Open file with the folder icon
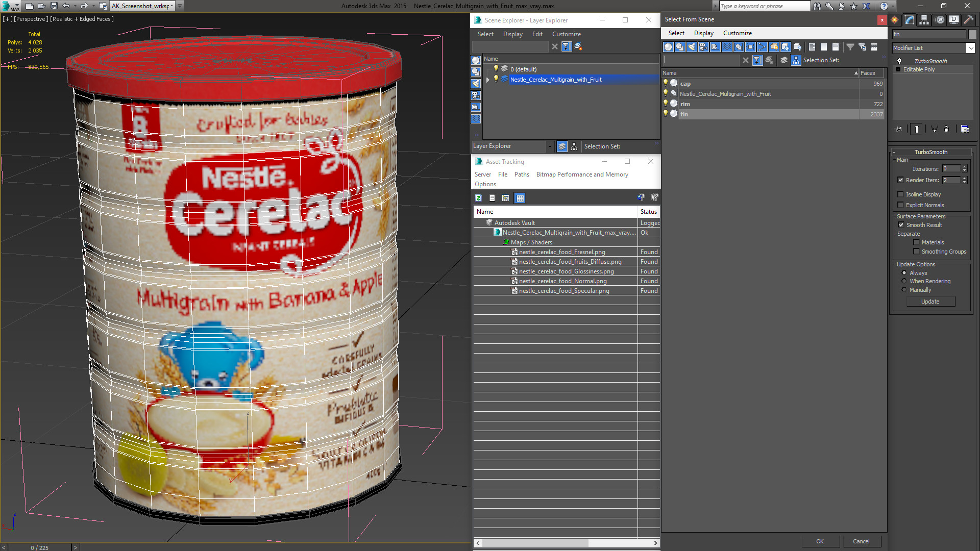 pyautogui.click(x=41, y=6)
